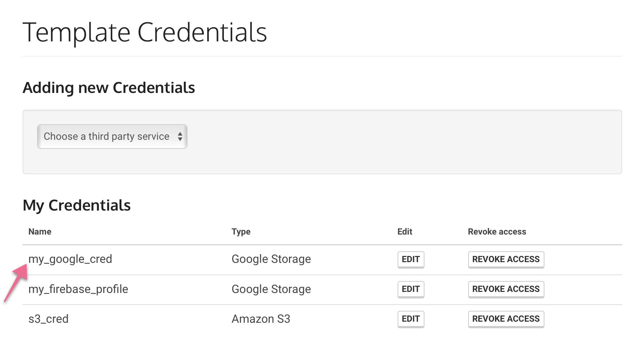Click Amazon S3 type cell
Screen dimensions: 644x350
coord(261,319)
